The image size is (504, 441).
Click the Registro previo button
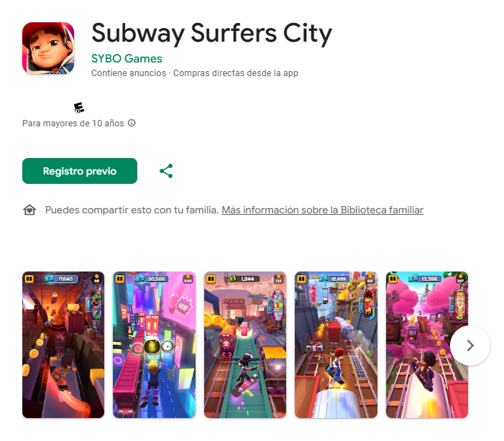pos(80,171)
